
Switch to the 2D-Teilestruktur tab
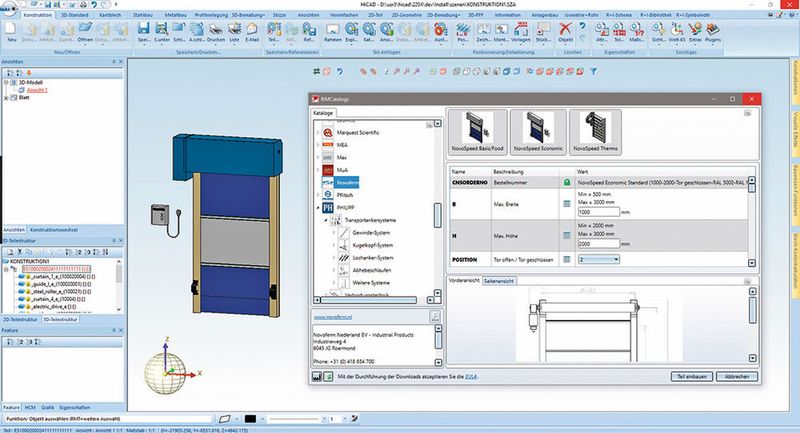tap(20, 320)
